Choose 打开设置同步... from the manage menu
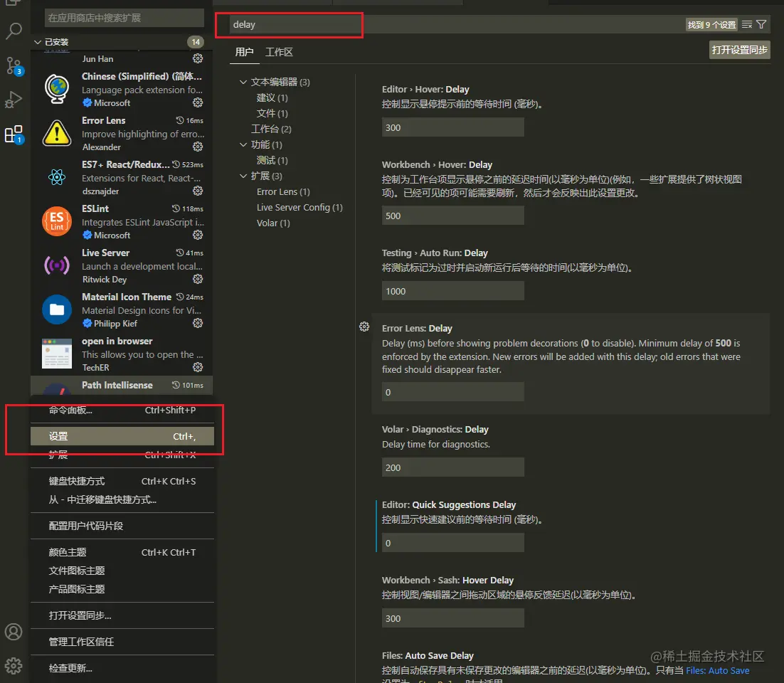This screenshot has width=784, height=683. [x=122, y=616]
